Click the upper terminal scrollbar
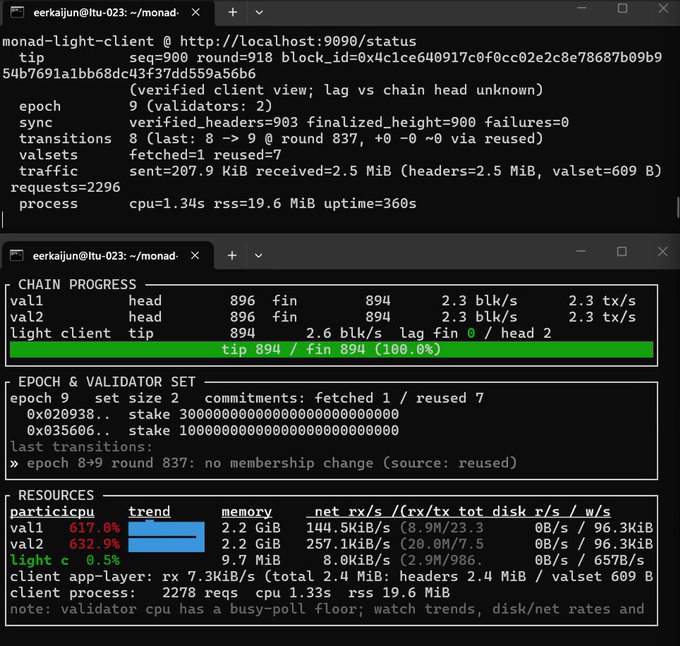Image resolution: width=680 pixels, height=646 pixels. (x=678, y=209)
